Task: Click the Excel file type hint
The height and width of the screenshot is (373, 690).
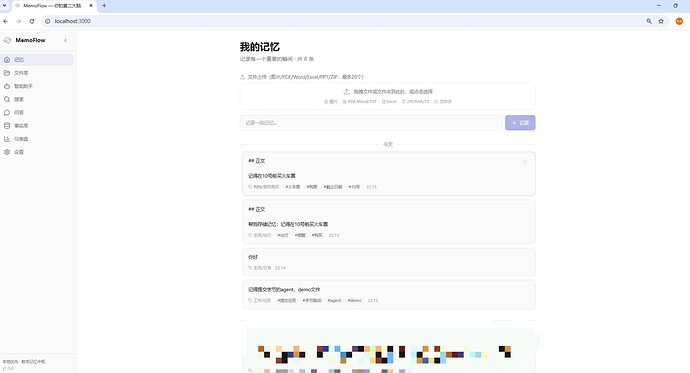Action: (x=389, y=102)
